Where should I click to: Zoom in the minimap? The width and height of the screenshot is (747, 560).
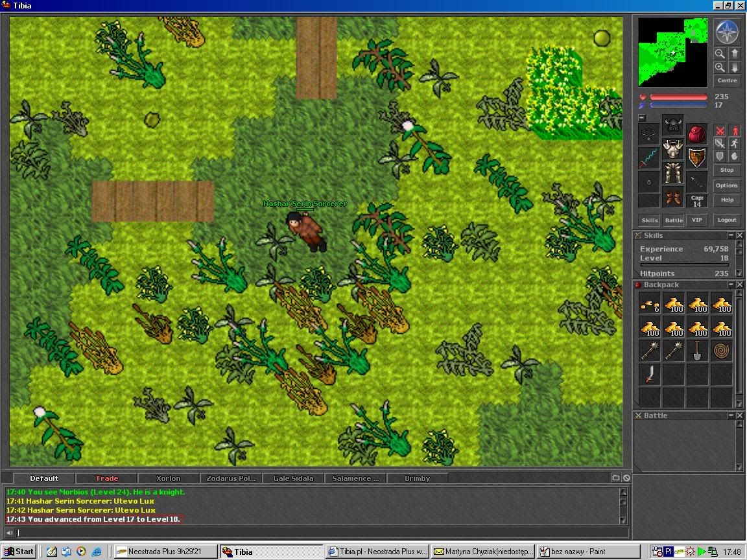pyautogui.click(x=720, y=67)
